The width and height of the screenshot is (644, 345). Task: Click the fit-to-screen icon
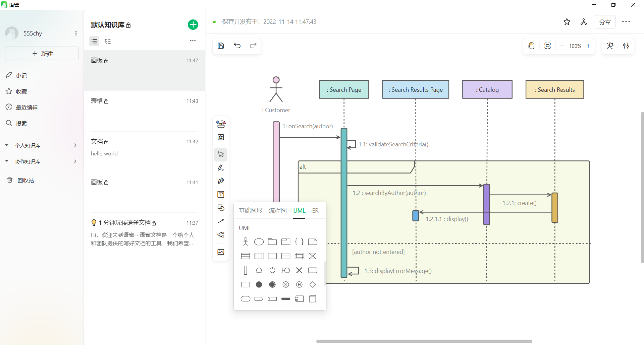pyautogui.click(x=547, y=46)
